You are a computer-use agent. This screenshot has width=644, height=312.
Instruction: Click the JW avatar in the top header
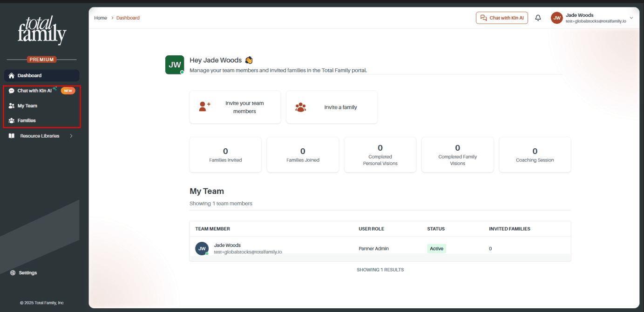pyautogui.click(x=556, y=18)
